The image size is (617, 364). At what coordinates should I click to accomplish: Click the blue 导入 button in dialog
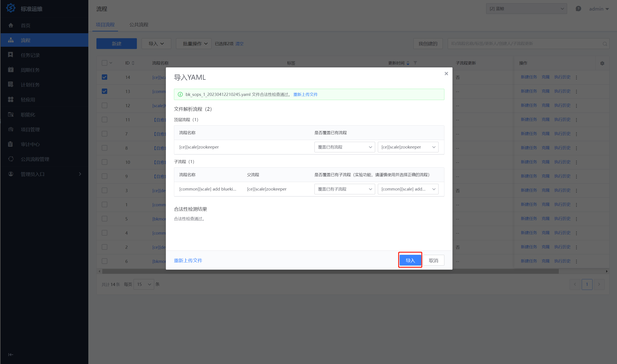410,260
